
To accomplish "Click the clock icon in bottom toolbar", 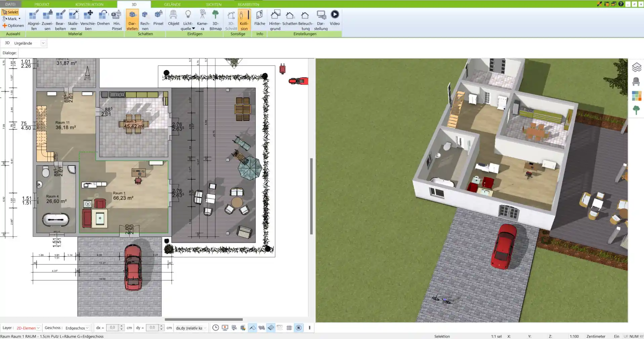I will tap(216, 328).
